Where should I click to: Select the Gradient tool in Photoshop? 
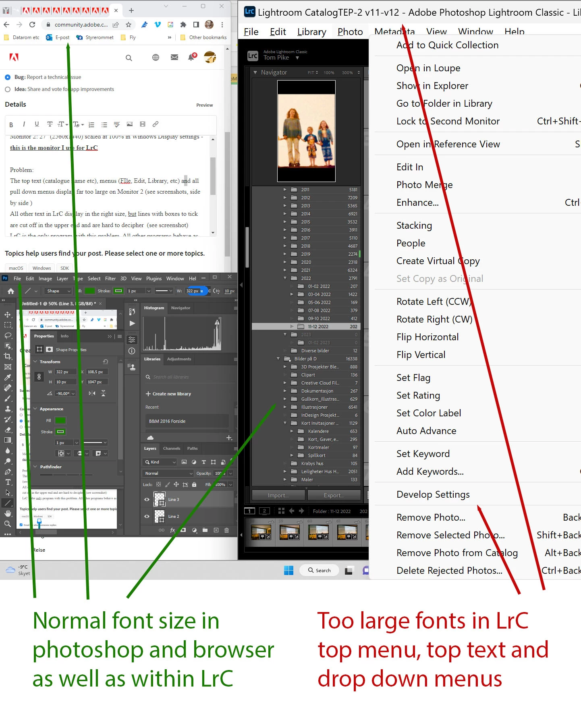(x=8, y=440)
